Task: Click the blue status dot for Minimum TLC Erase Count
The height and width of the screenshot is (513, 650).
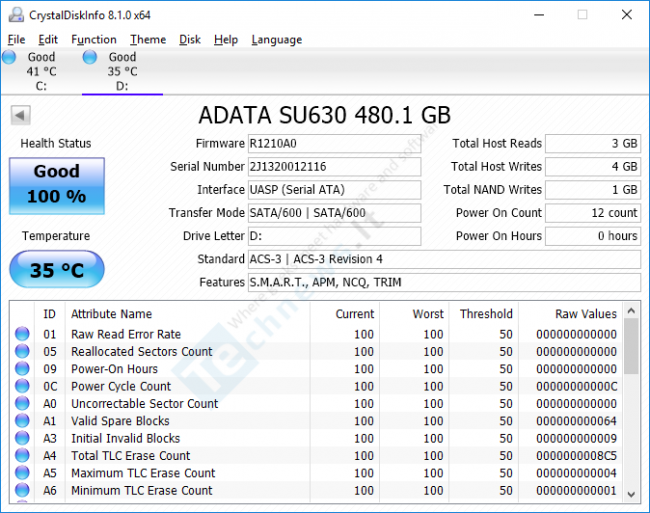Action: pos(22,490)
